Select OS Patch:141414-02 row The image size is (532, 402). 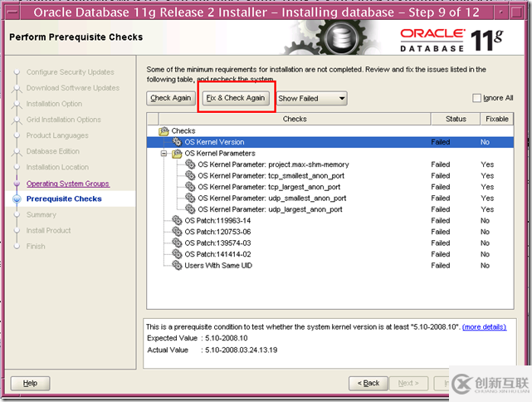[x=330, y=254]
